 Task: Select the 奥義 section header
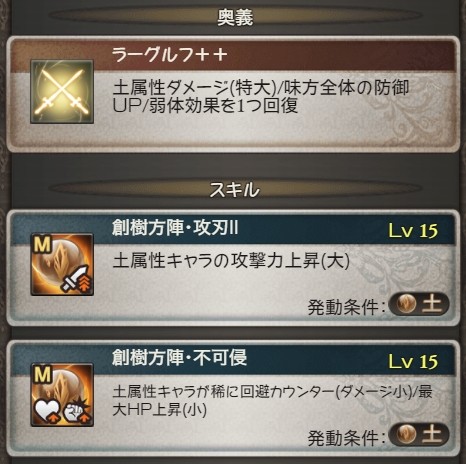tap(235, 17)
